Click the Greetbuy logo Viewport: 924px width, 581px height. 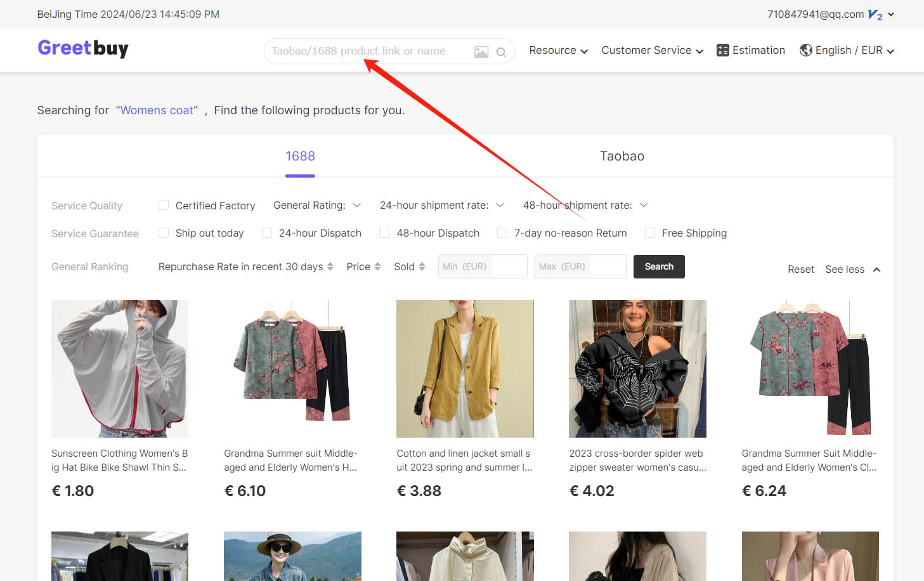tap(83, 48)
